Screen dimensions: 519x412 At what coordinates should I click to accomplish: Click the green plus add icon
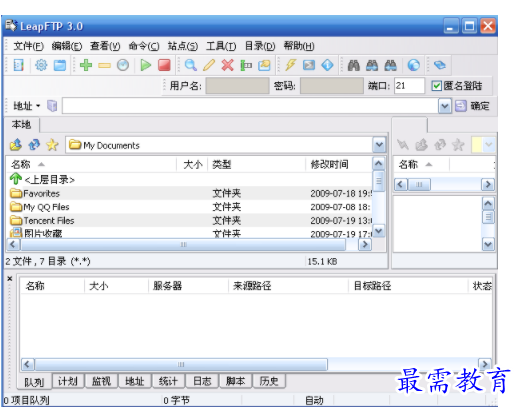(x=86, y=65)
